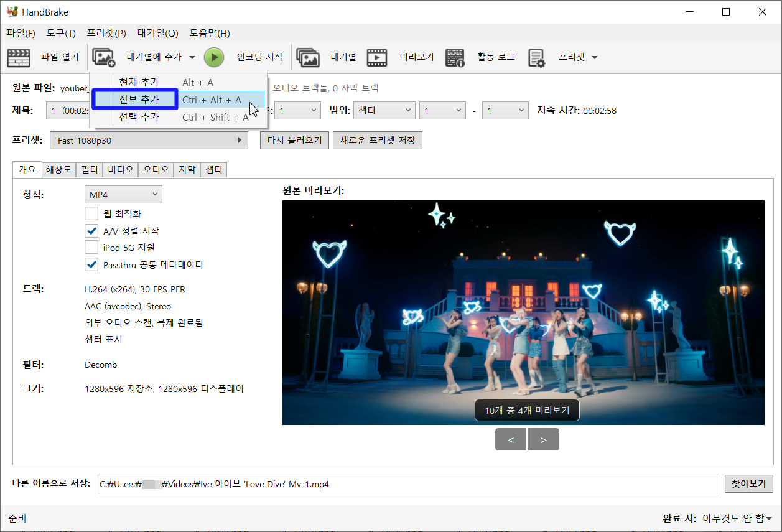Enable the iPod 5G 지원 checkbox
This screenshot has width=782, height=532.
[x=91, y=247]
